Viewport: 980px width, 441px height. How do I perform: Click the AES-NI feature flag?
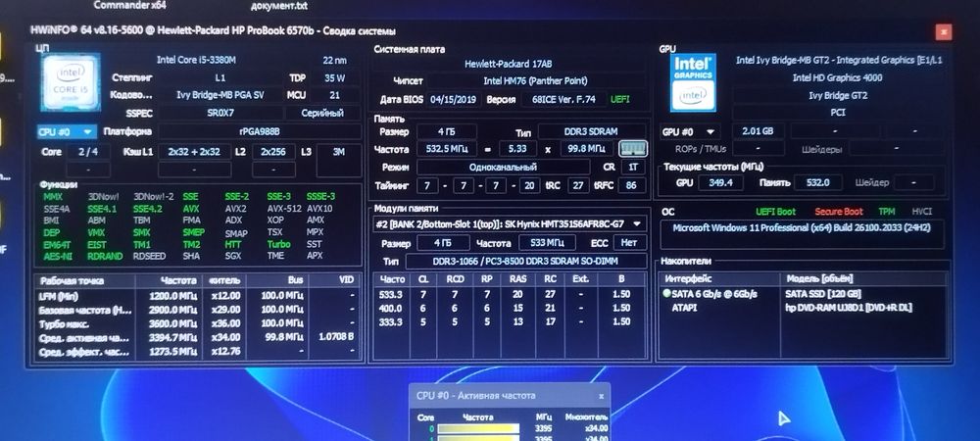point(56,256)
